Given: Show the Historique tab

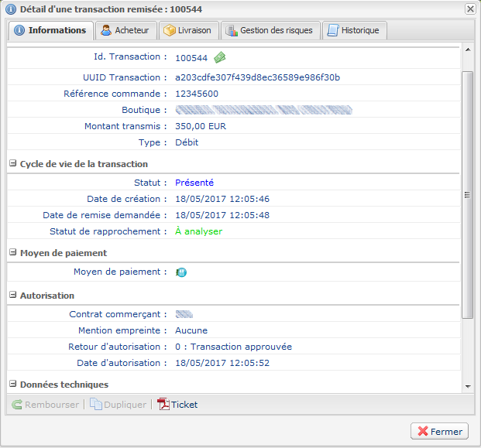Looking at the screenshot, I should pyautogui.click(x=353, y=30).
